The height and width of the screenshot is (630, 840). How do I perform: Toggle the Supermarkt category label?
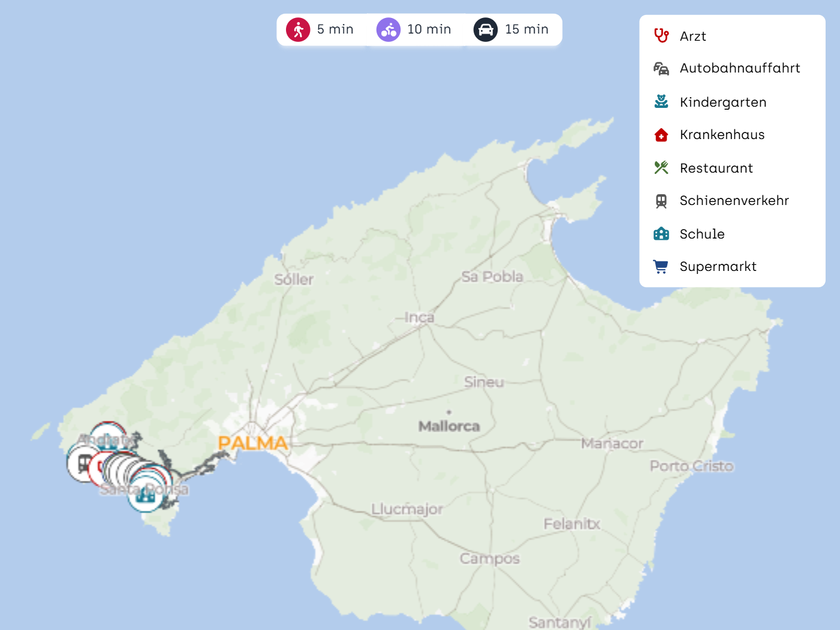tap(718, 267)
